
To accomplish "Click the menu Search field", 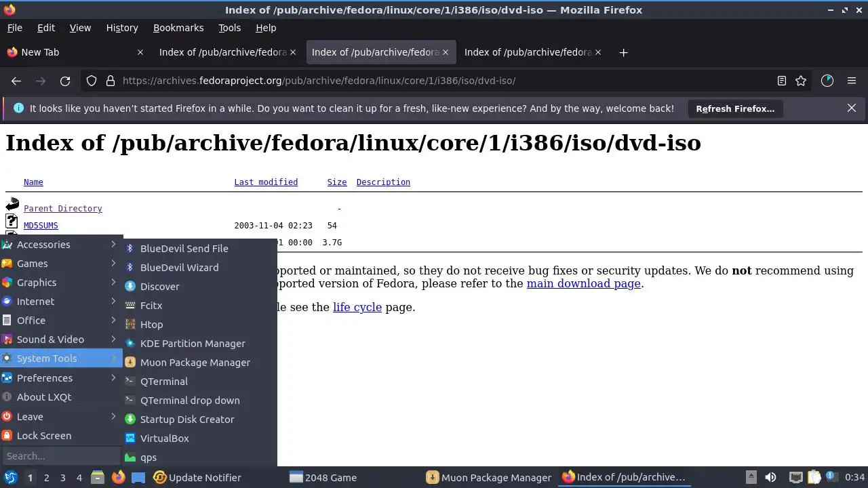I will (x=61, y=456).
